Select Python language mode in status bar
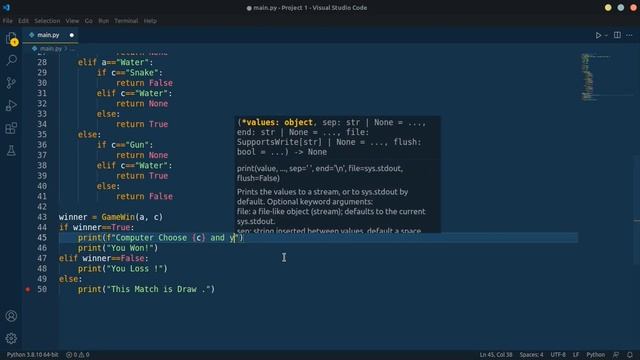 (596, 355)
